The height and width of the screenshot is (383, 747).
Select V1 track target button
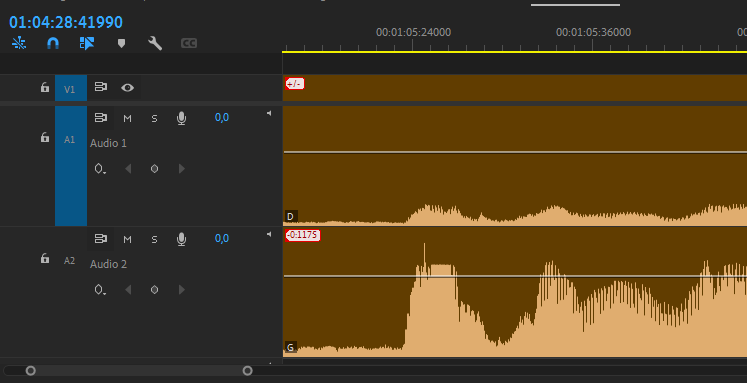71,88
